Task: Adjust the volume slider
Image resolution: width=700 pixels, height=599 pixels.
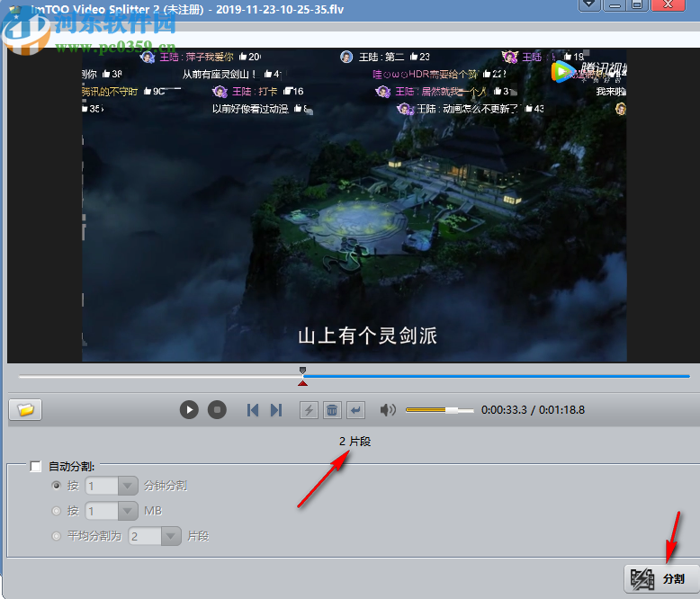Action: pyautogui.click(x=440, y=410)
